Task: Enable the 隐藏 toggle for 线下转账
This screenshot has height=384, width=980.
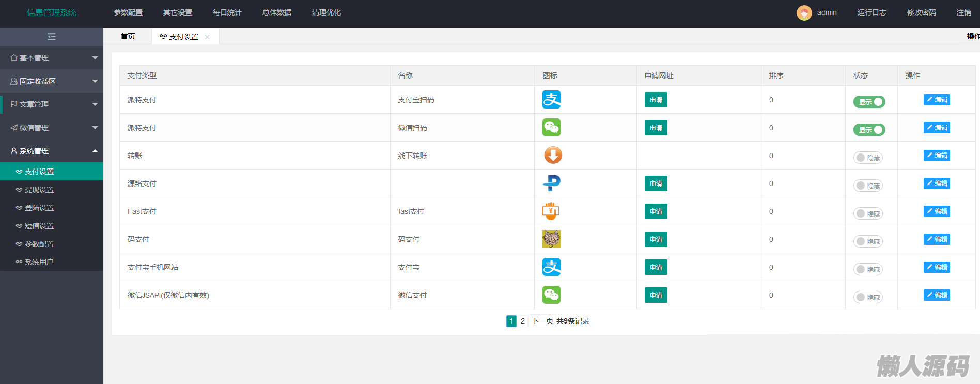Action: pos(868,158)
